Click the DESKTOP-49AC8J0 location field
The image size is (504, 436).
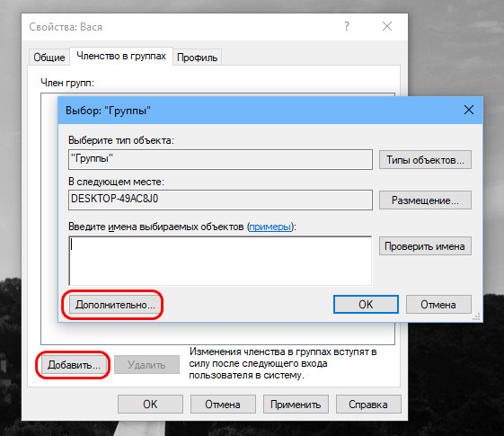(220, 200)
